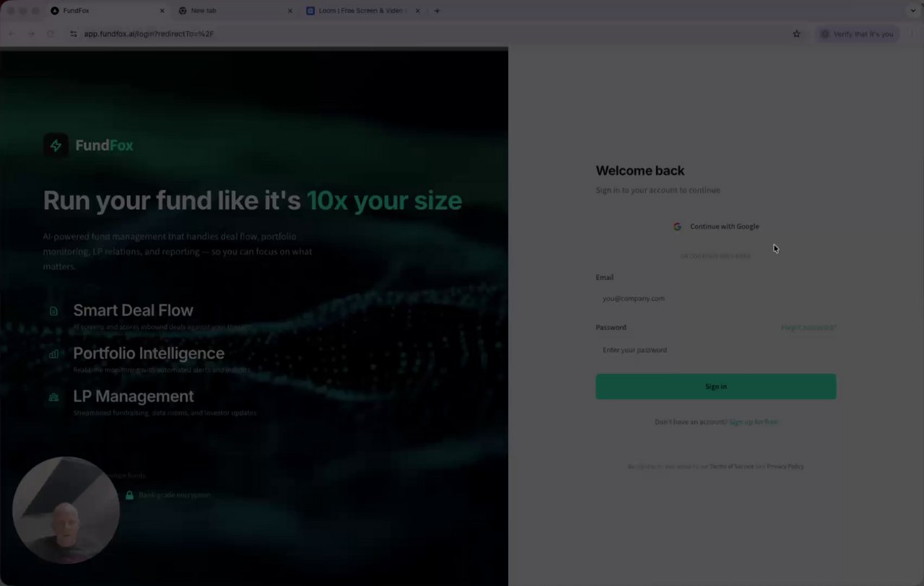Screen dimensions: 924x586
Task: Click the Bank-grade encryption text
Action: tap(175, 495)
